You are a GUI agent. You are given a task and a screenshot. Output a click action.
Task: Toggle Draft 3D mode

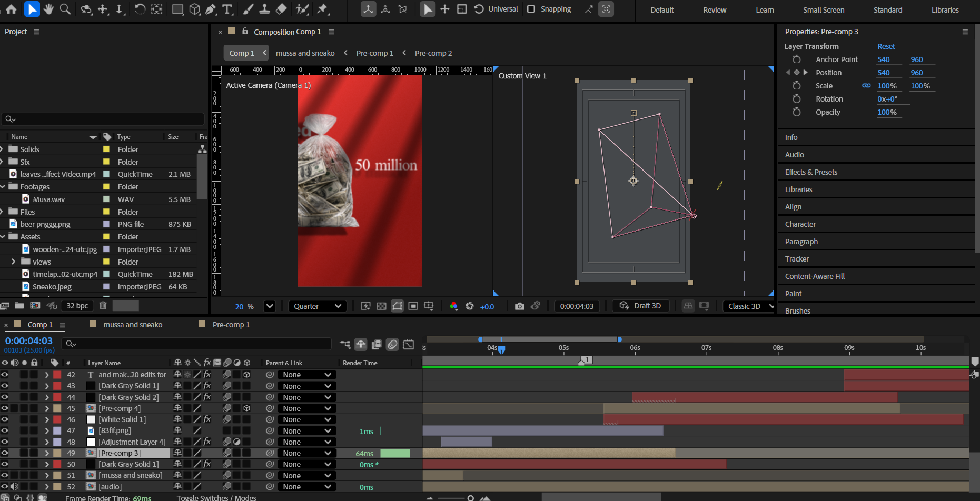(640, 306)
